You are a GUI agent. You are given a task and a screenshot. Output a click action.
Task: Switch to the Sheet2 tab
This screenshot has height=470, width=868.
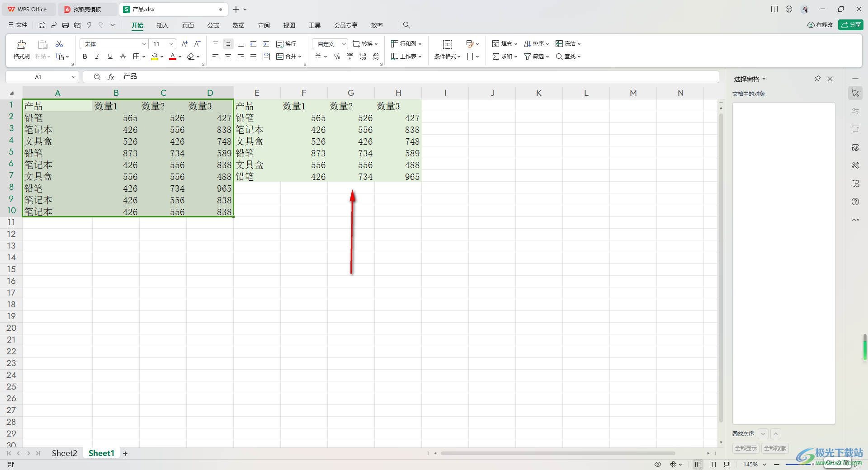(64, 453)
